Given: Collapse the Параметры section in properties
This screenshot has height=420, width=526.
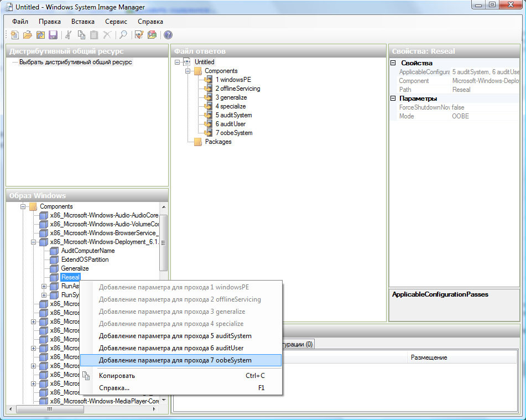Looking at the screenshot, I should click(x=393, y=98).
